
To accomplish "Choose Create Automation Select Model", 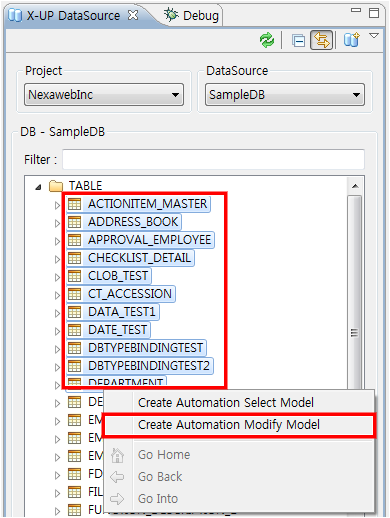I will (226, 402).
